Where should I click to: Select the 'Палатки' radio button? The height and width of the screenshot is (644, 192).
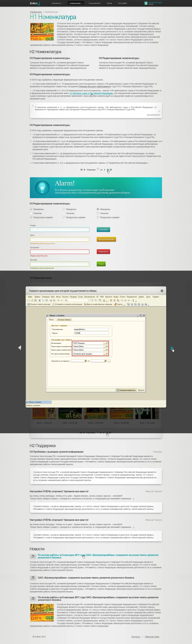(x=98, y=213)
